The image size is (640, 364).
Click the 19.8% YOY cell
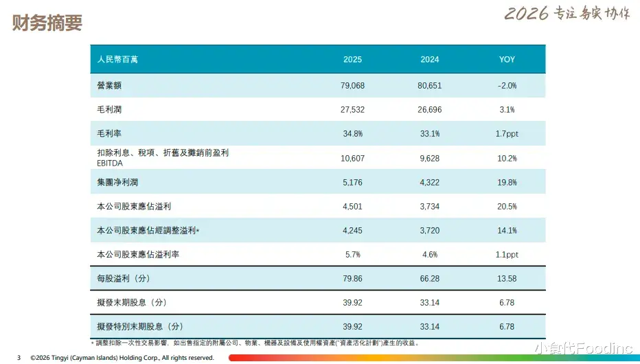click(507, 183)
